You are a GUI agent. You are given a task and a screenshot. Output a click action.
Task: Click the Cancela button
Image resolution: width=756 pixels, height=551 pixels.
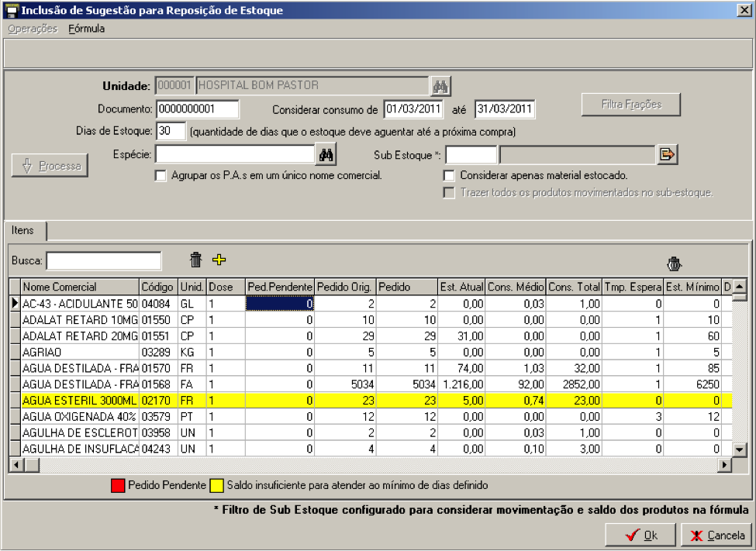coord(717,535)
